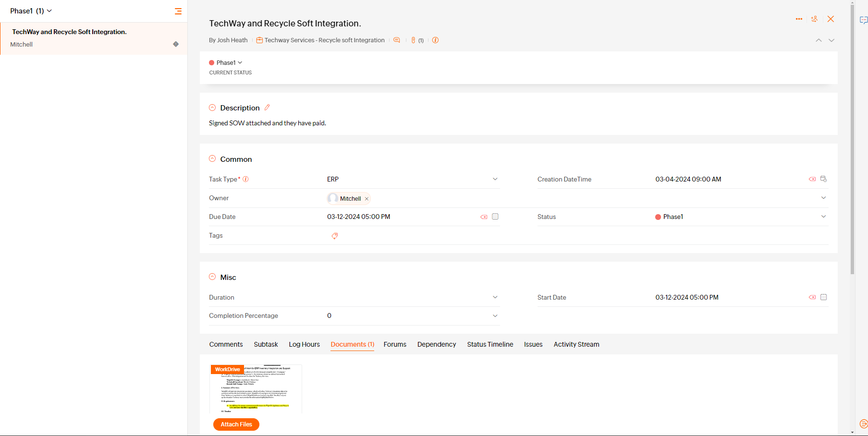Click the creation value "03-04-2024 09:00 AM"
The width and height of the screenshot is (868, 436).
(688, 179)
